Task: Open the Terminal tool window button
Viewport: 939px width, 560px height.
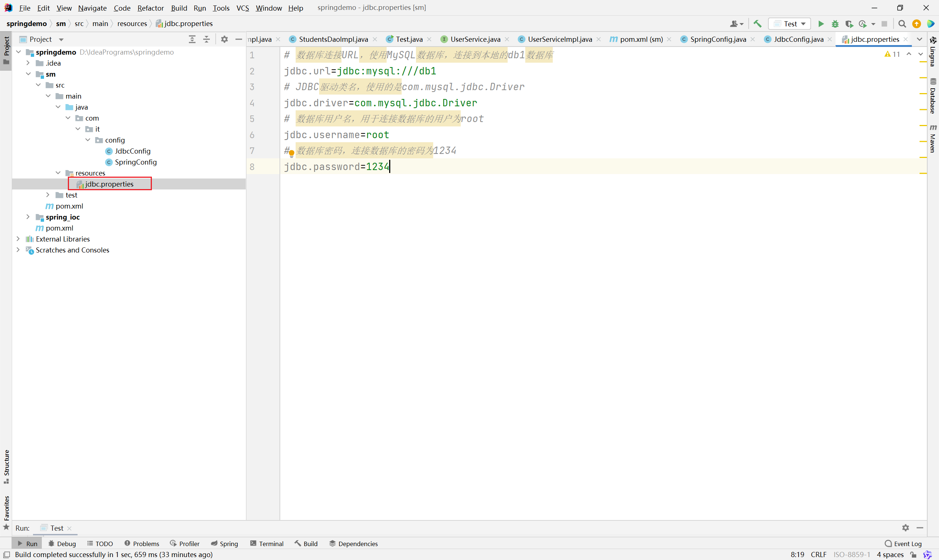Action: [267, 544]
